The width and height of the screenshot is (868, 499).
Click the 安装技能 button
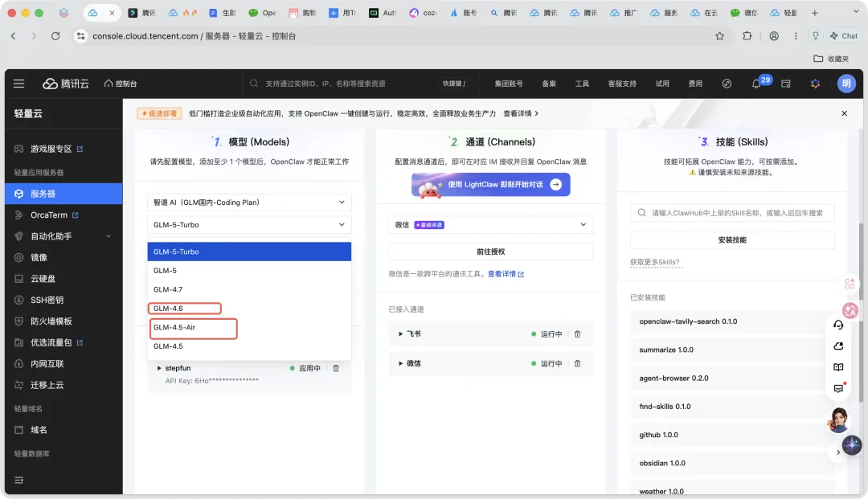[732, 240]
